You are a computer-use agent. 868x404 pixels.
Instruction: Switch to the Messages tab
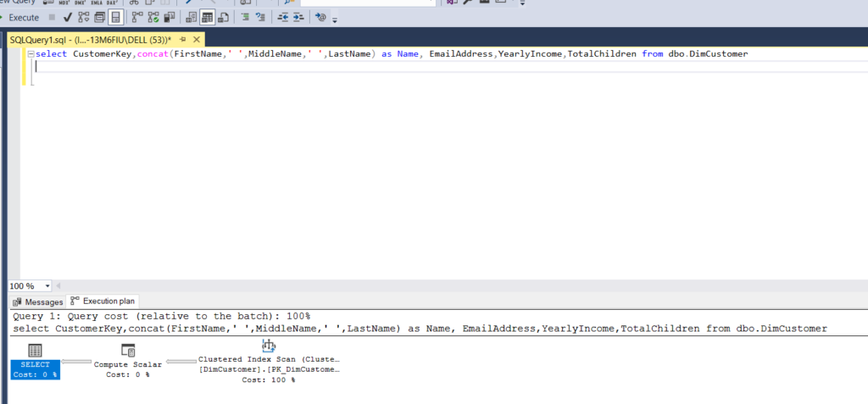[37, 302]
